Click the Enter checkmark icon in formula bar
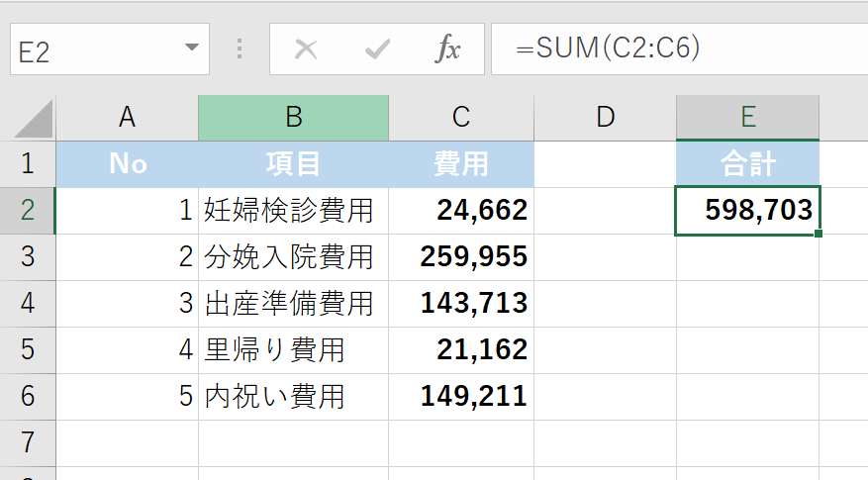The width and height of the screenshot is (868, 480). (377, 49)
